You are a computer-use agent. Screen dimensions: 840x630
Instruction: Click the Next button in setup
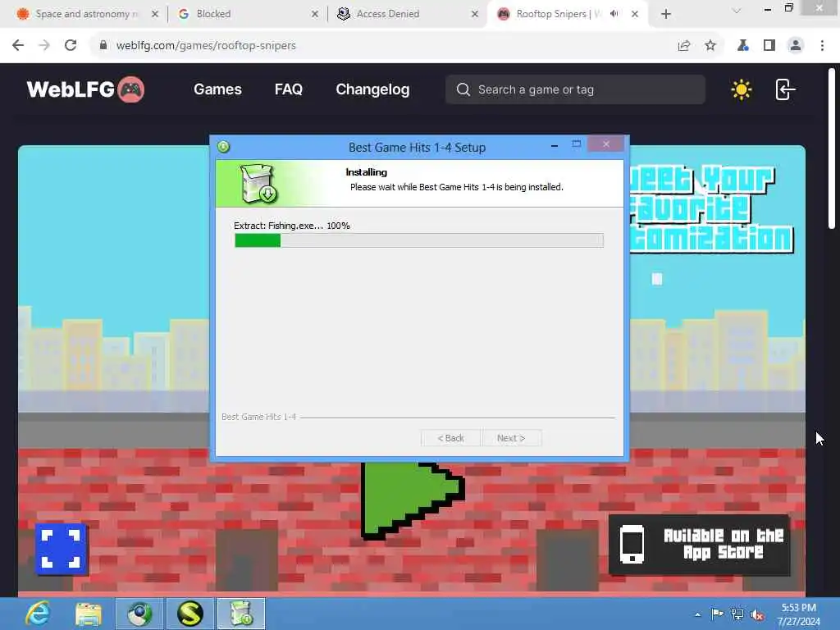point(511,438)
